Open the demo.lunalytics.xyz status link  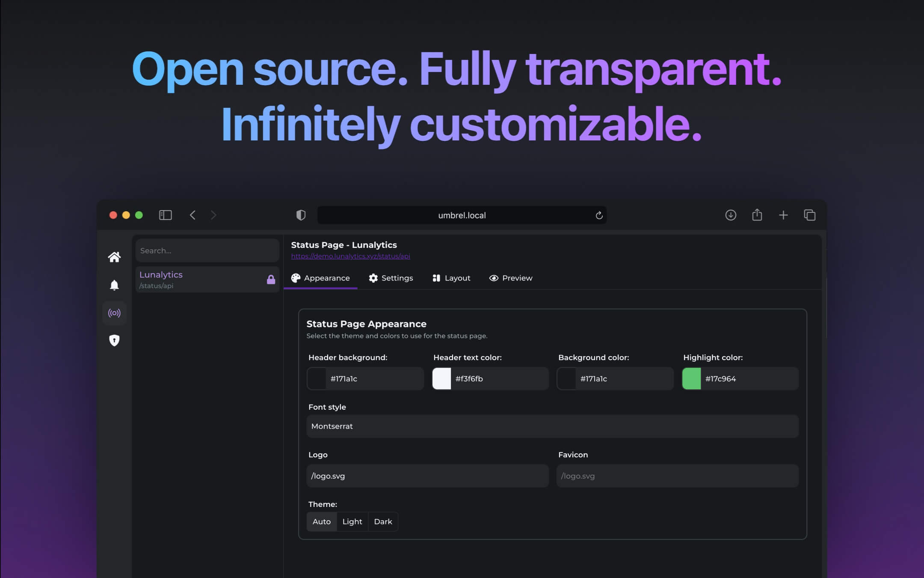pos(350,256)
